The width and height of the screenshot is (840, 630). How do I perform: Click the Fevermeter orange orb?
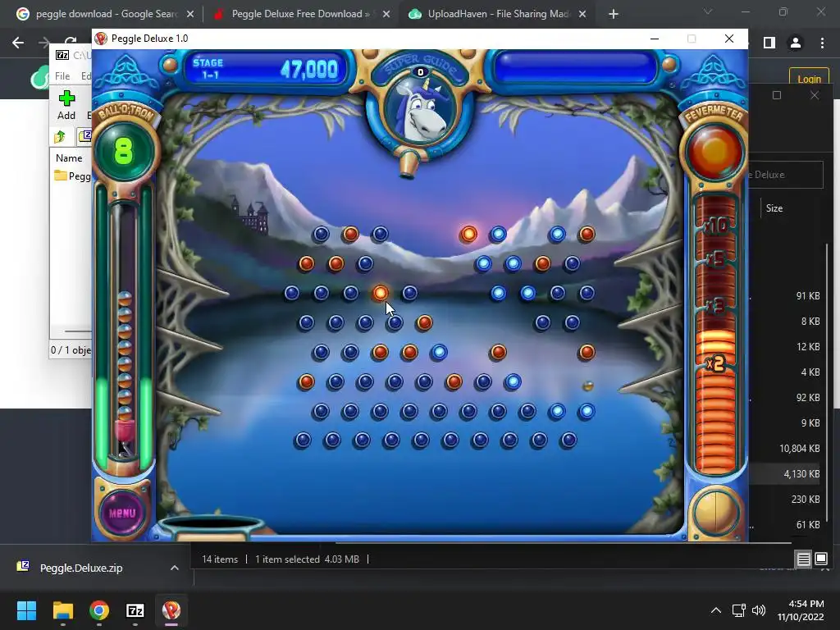click(714, 151)
